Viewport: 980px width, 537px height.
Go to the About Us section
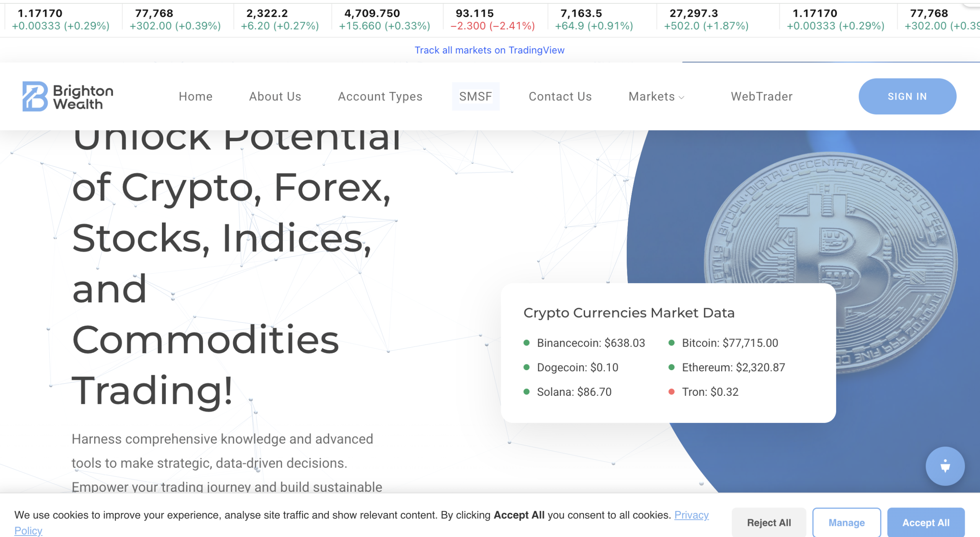(x=275, y=96)
